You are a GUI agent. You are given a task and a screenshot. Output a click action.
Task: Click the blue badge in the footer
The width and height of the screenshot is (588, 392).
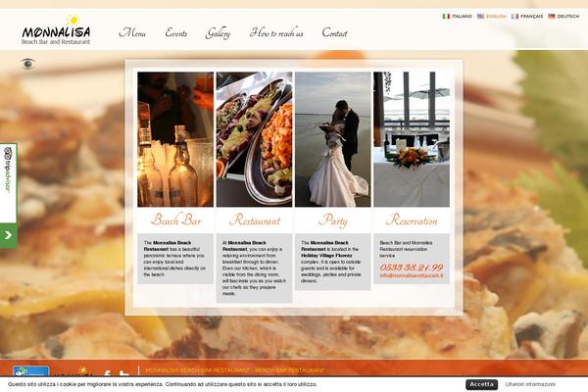[x=31, y=371]
